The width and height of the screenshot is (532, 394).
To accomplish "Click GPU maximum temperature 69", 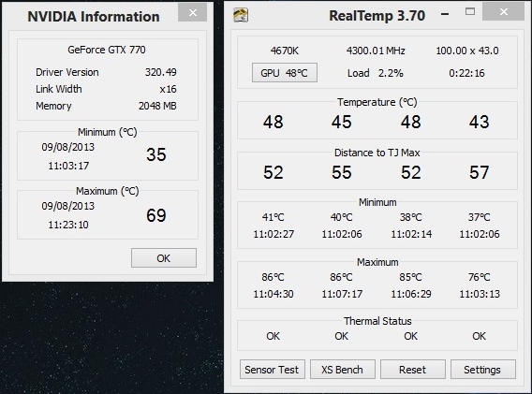I will point(156,215).
